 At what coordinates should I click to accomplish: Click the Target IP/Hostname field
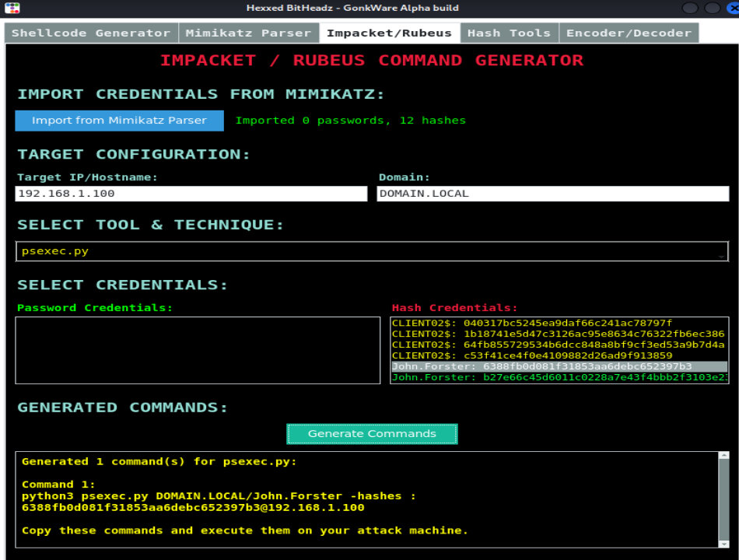click(191, 194)
